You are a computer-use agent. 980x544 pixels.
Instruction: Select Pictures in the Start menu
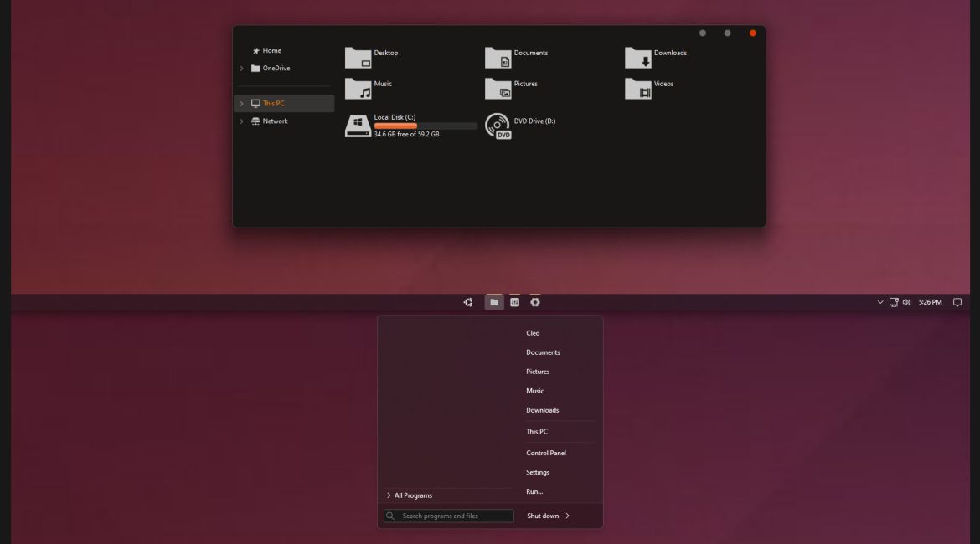[538, 372]
